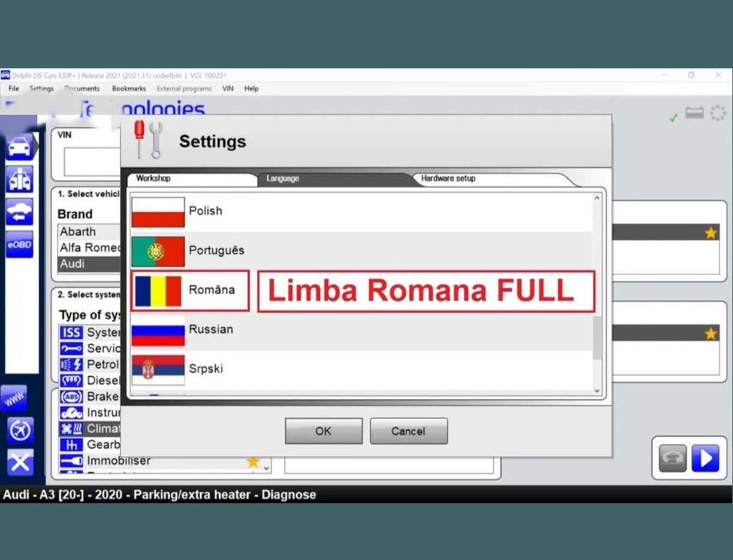Click the airplane flight mode icon
Image resolution: width=733 pixels, height=560 pixels.
[20, 430]
